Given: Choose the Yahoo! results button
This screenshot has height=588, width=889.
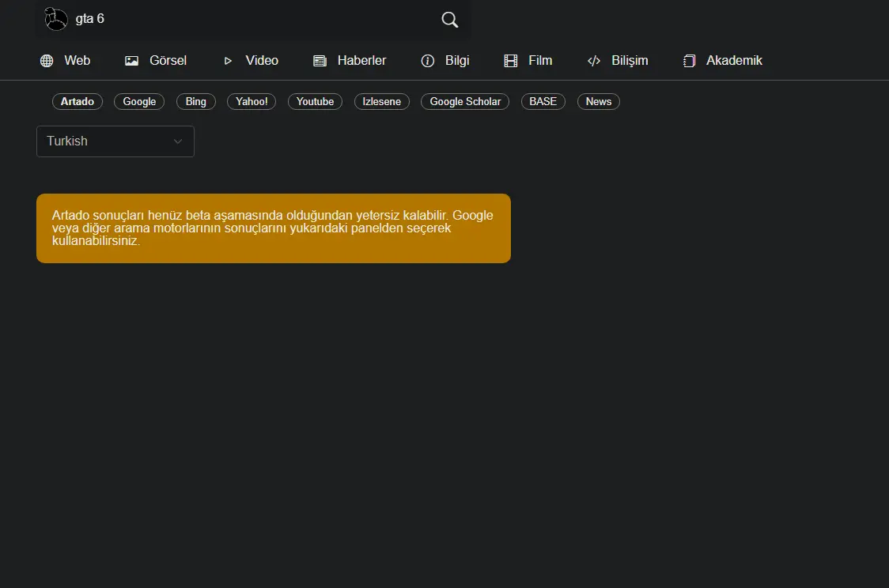Looking at the screenshot, I should coord(252,101).
